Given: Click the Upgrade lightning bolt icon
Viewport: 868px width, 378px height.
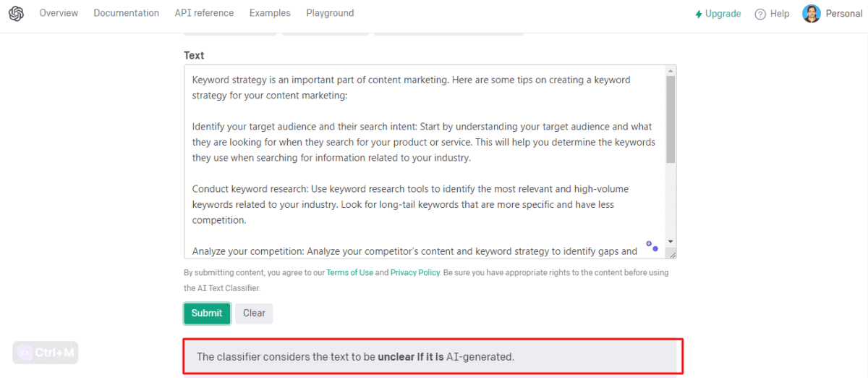Looking at the screenshot, I should [x=699, y=14].
